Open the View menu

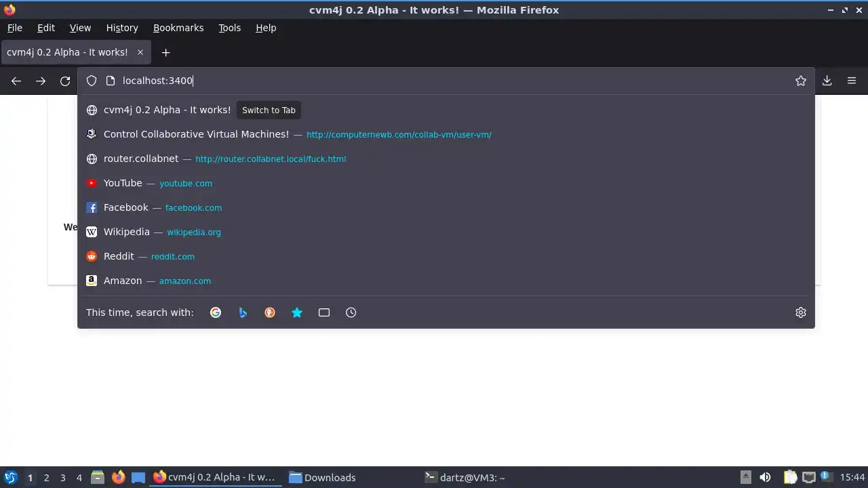[80, 28]
